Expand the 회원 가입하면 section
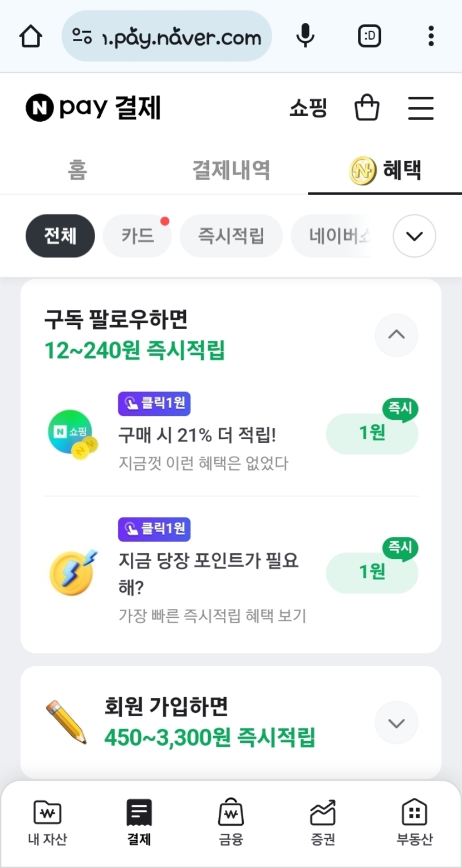Screen dimensions: 462x868 click(x=396, y=723)
